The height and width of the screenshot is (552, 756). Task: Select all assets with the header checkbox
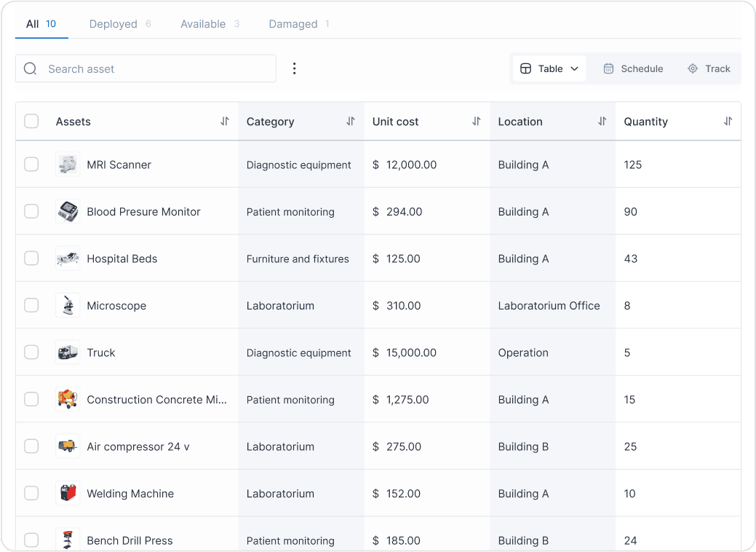31,122
